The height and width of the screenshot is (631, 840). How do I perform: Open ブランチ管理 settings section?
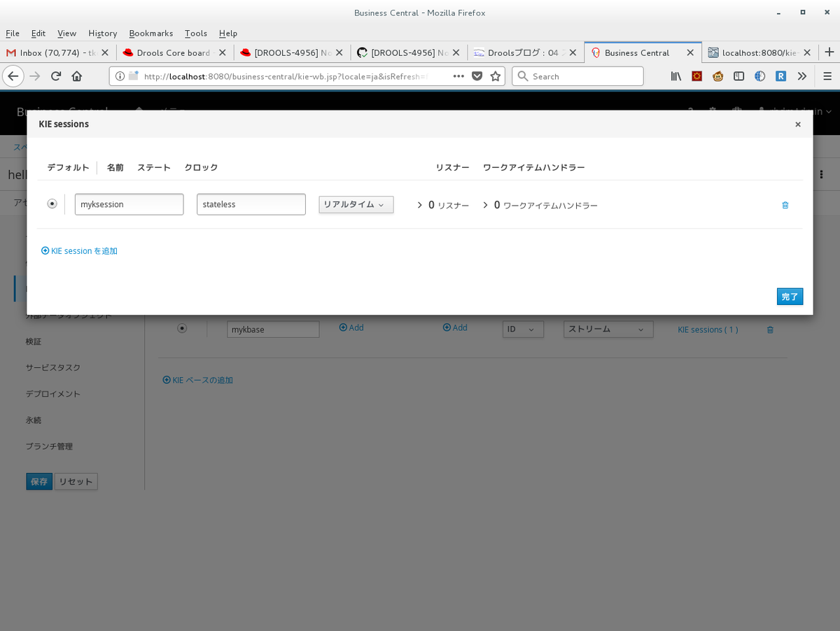[x=49, y=446]
